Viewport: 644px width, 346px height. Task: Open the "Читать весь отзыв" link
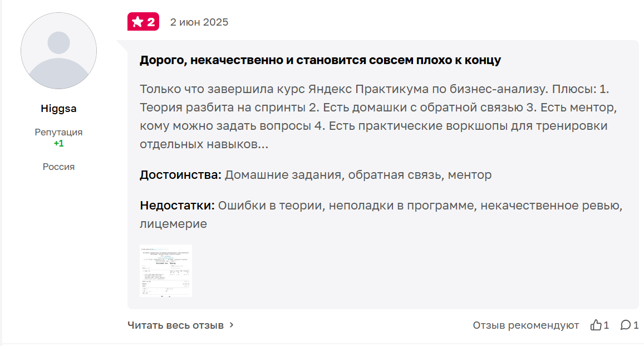(x=175, y=325)
